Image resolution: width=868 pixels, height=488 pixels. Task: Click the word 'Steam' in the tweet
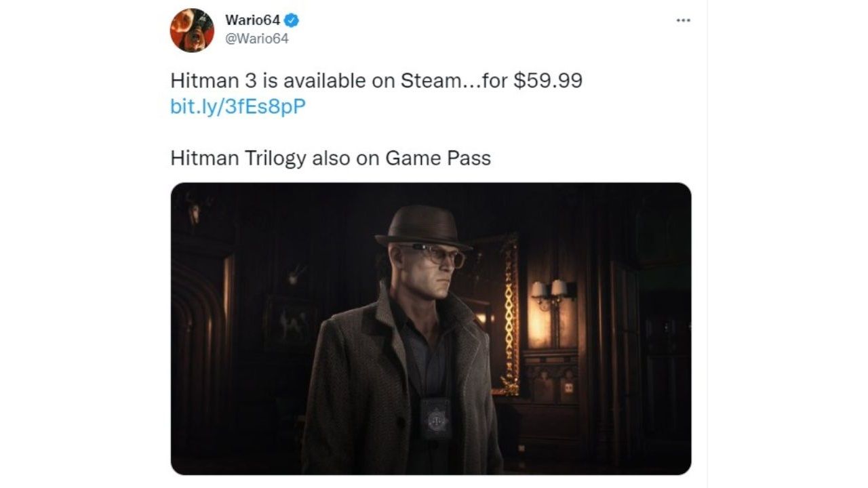pyautogui.click(x=431, y=81)
